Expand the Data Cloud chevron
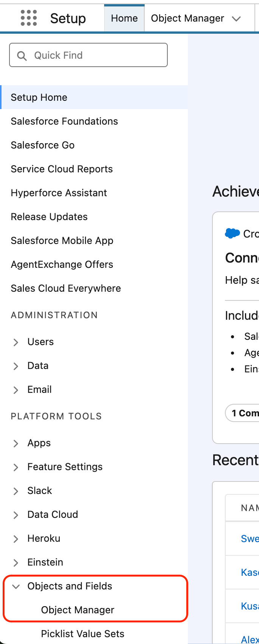Image resolution: width=259 pixels, height=644 pixels. (x=16, y=515)
